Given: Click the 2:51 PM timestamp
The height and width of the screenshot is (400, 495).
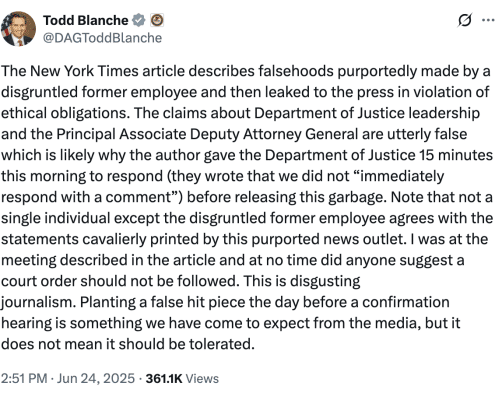Looking at the screenshot, I should 24,378.
